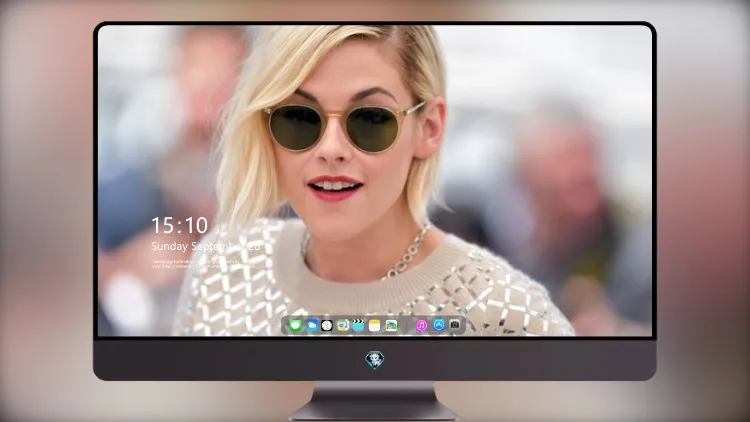The width and height of the screenshot is (750, 422).
Task: Open the green Messages app in dock
Action: (x=296, y=326)
